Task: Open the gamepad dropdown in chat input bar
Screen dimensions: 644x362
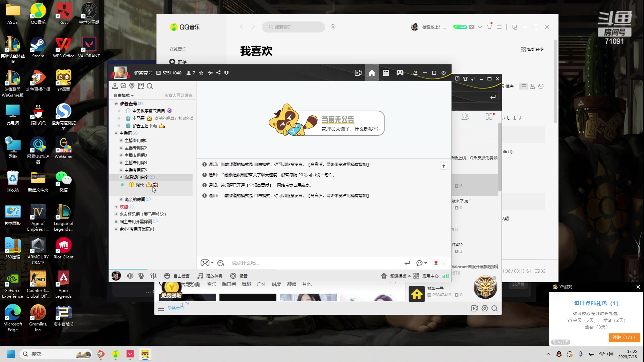Action: 207,263
